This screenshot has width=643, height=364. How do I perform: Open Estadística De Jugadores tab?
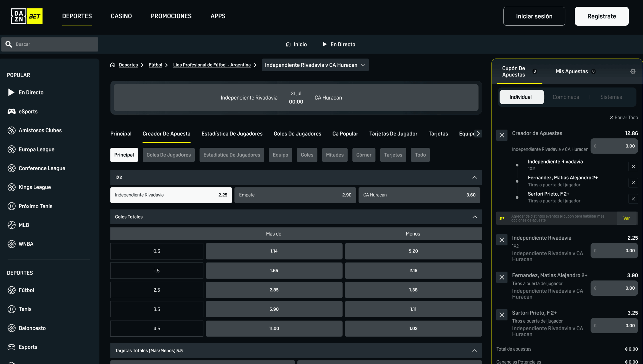point(232,134)
